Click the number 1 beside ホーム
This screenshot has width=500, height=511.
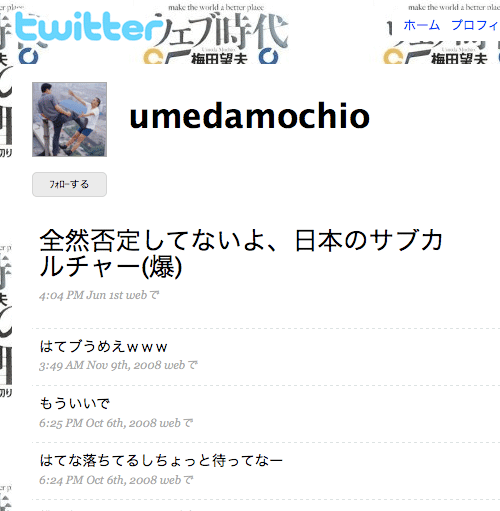click(x=390, y=28)
